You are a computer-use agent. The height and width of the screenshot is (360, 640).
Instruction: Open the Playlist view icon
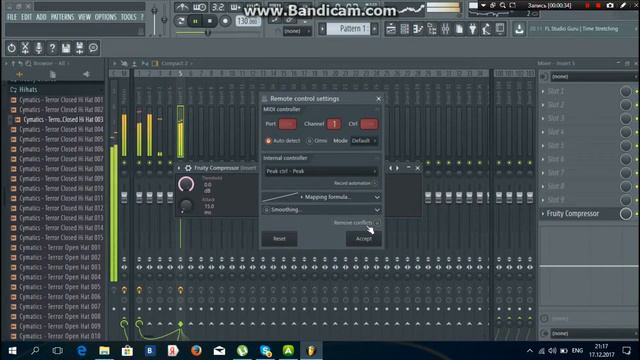point(391,29)
